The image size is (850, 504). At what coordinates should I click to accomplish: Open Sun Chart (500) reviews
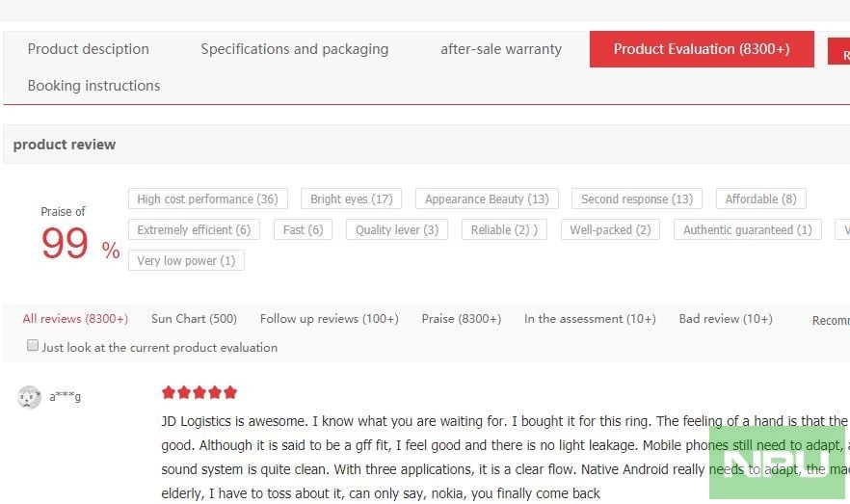[194, 319]
